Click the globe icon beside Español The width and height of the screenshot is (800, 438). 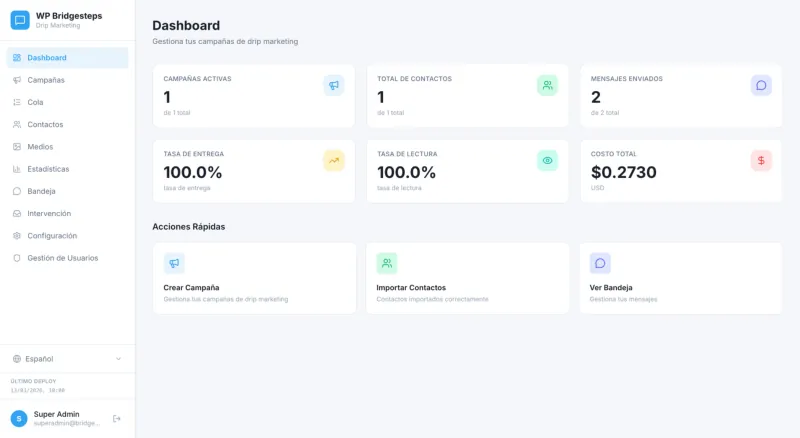(17, 359)
